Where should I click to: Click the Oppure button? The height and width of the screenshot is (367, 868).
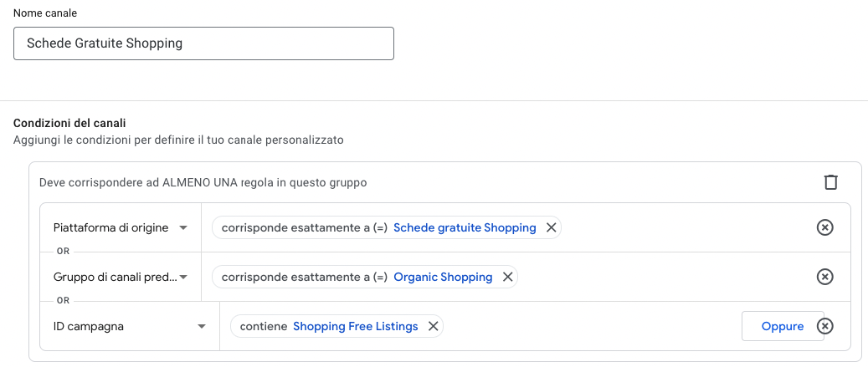(x=782, y=327)
